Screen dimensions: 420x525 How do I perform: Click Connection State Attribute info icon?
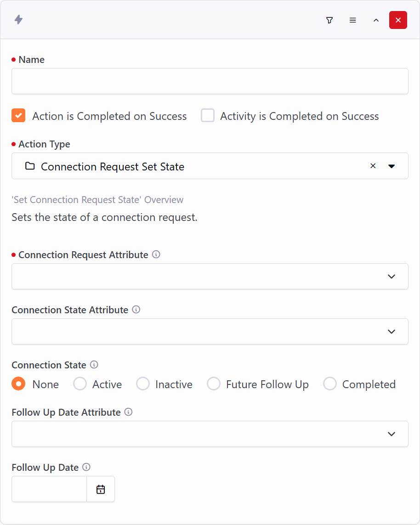pyautogui.click(x=136, y=310)
